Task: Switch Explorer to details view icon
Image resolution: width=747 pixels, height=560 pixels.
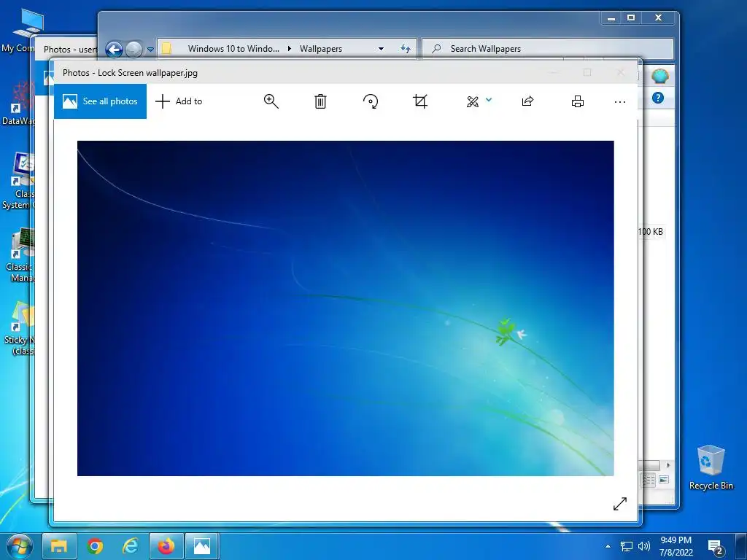Action: (649, 480)
